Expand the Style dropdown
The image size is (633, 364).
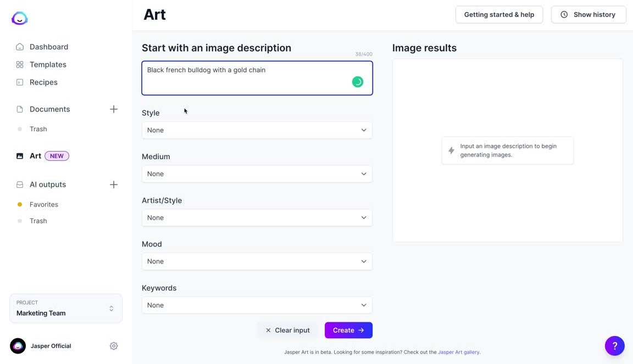(257, 130)
